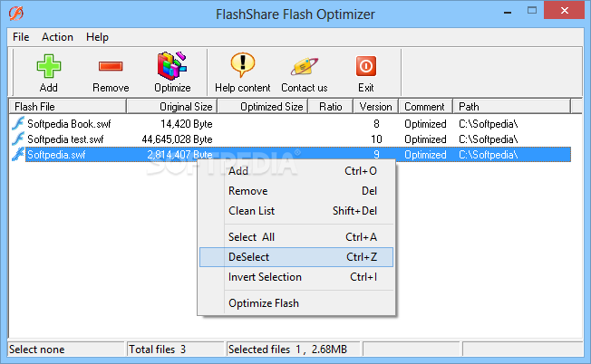The width and height of the screenshot is (591, 364).
Task: Click the Contact us envelope icon
Action: pos(305,66)
